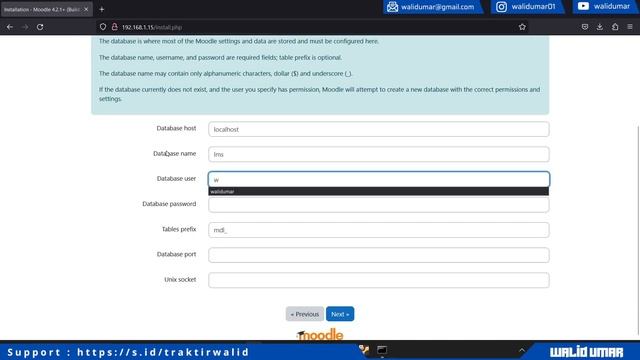Click the Database password label

[169, 204]
